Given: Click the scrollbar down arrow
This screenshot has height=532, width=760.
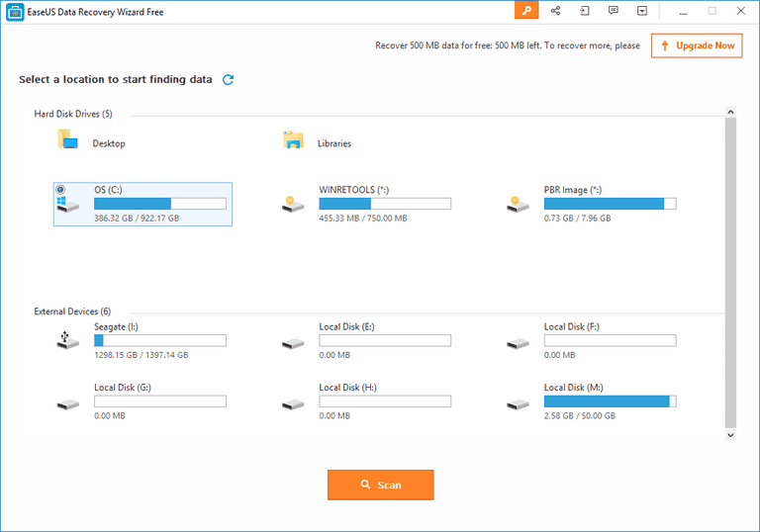Looking at the screenshot, I should (x=730, y=435).
